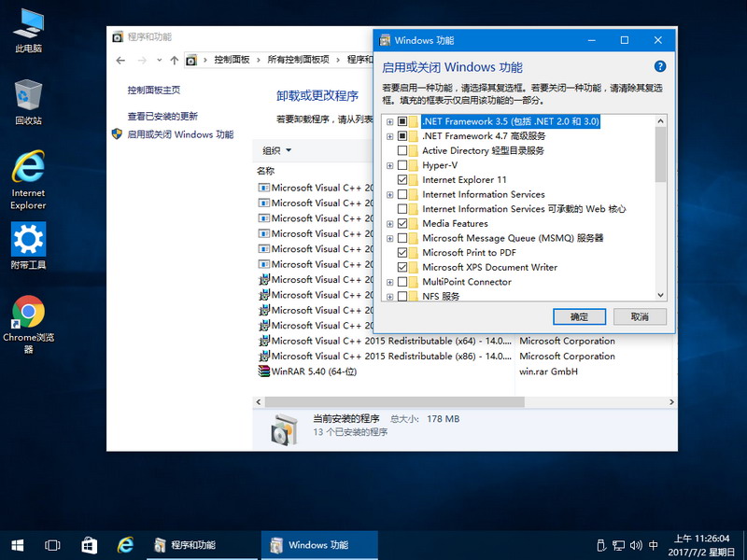Screen dimensions: 747x560
Task: Switch to the Windows 功能 taskbar button
Action: pyautogui.click(x=319, y=545)
